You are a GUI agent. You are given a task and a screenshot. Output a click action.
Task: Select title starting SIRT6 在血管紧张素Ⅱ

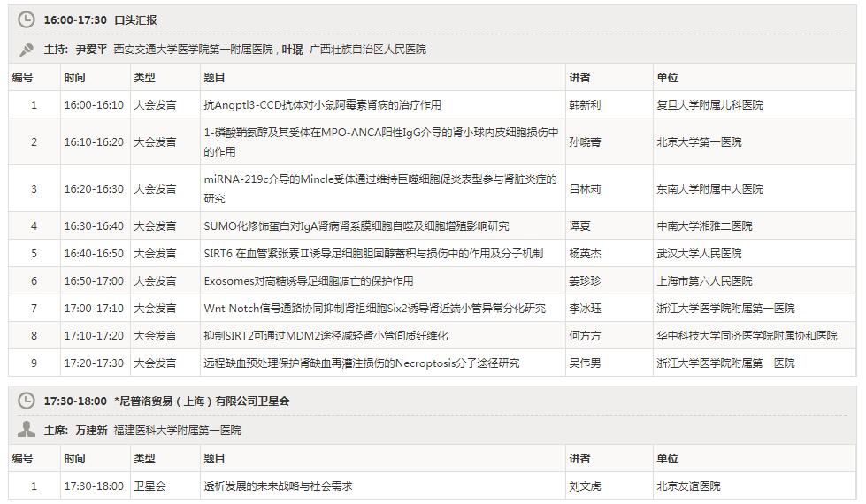[x=373, y=254]
